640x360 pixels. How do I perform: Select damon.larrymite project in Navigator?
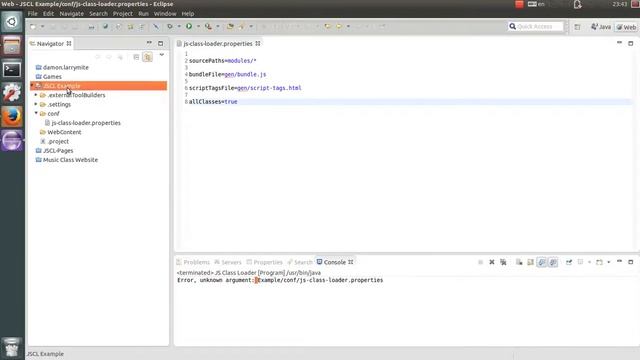(66, 67)
